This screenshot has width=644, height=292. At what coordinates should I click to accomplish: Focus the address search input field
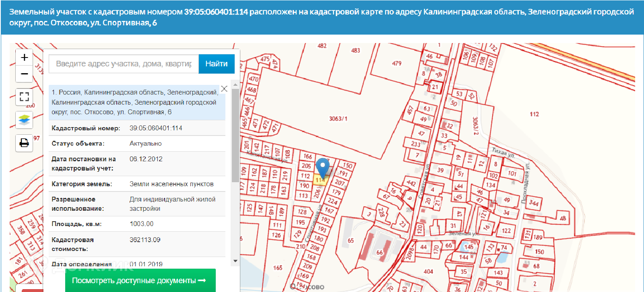point(124,64)
